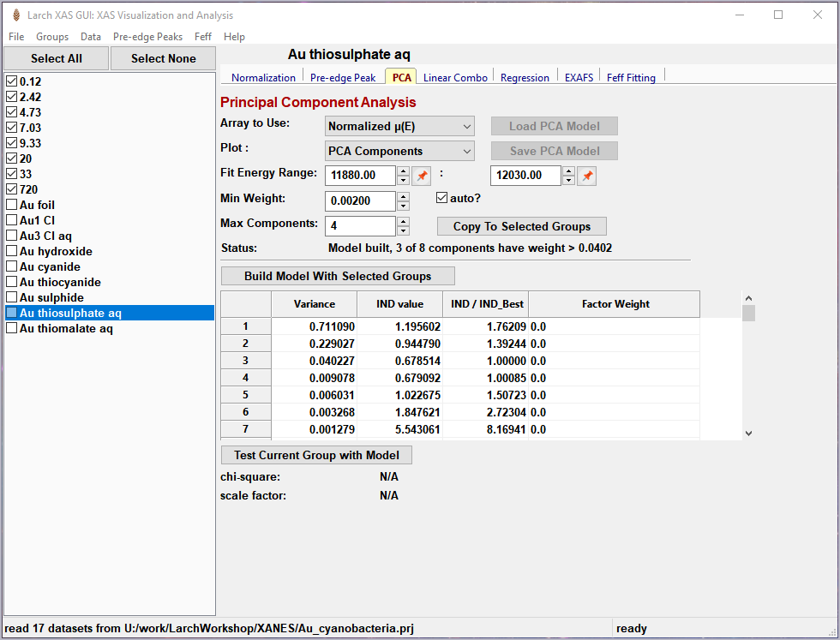Switch to the Linear Combo tab
This screenshot has height=640, width=840.
coord(455,78)
